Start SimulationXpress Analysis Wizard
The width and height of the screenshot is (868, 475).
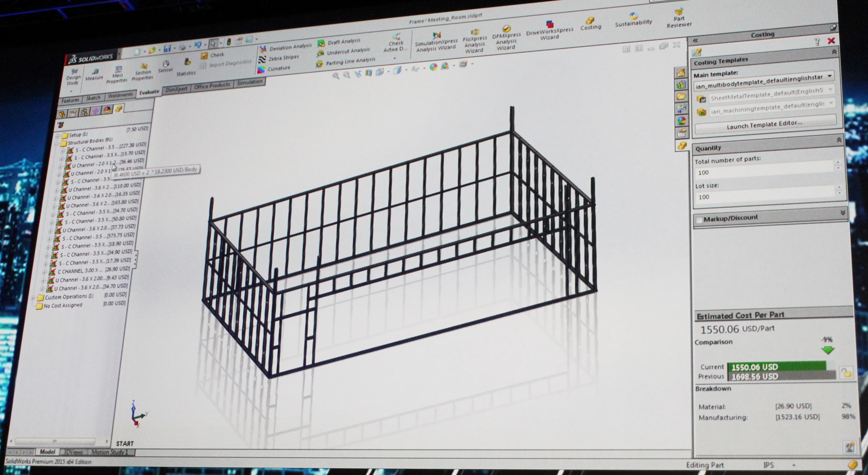pyautogui.click(x=437, y=35)
